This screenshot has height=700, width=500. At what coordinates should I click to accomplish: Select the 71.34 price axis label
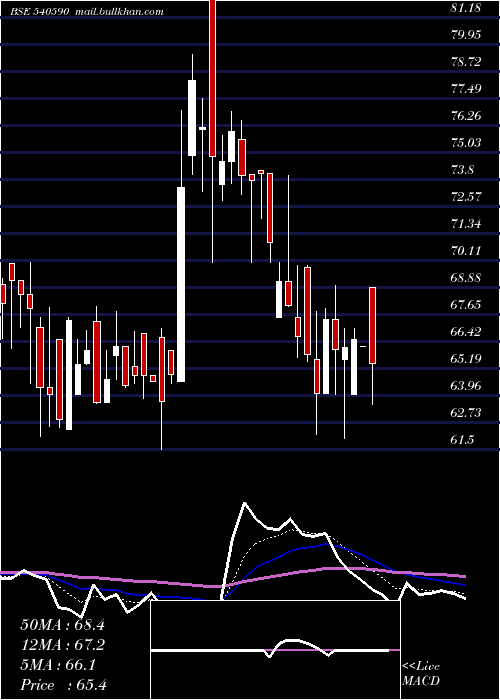point(466,223)
